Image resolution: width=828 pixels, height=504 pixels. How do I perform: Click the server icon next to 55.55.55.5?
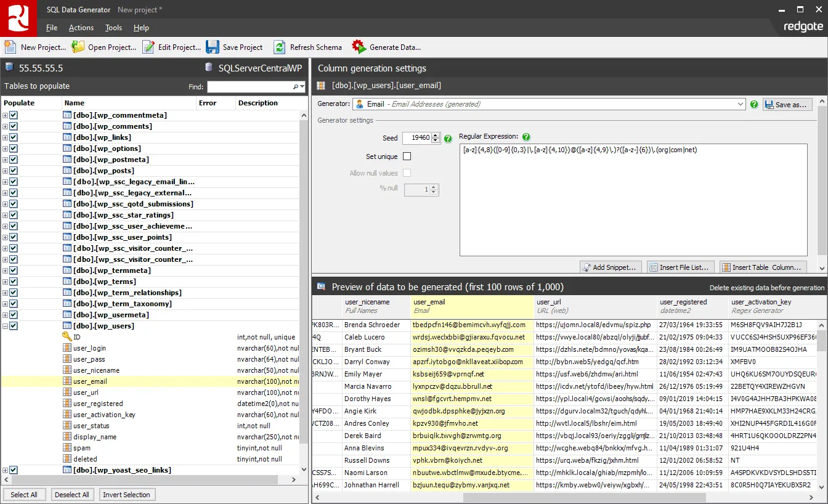point(9,68)
